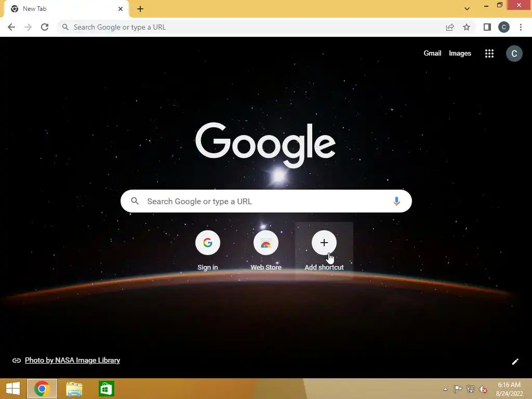Customize this page with the pencil icon
This screenshot has height=399, width=532.
pos(515,362)
